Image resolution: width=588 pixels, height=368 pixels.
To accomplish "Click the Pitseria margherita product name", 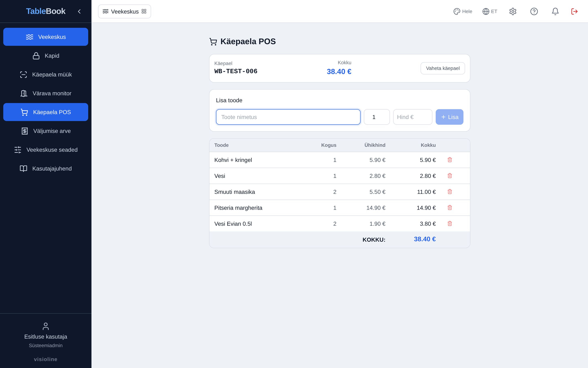I will 238,208.
